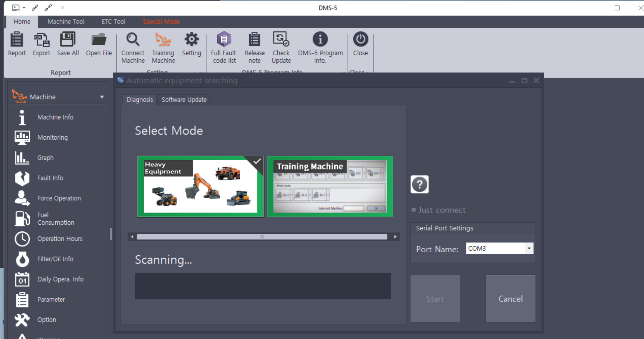Screen dimensions: 644x339
Task: Open the Report tool in ribbon
Action: (17, 44)
